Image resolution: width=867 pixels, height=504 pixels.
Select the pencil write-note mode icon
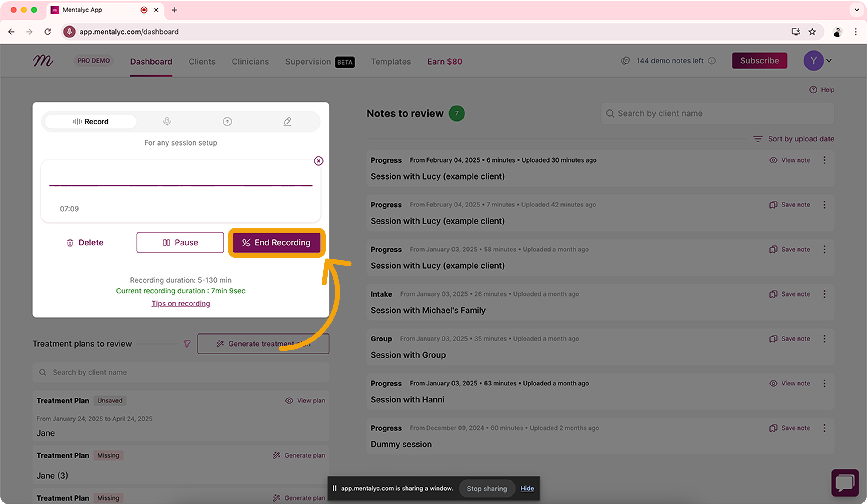(287, 121)
